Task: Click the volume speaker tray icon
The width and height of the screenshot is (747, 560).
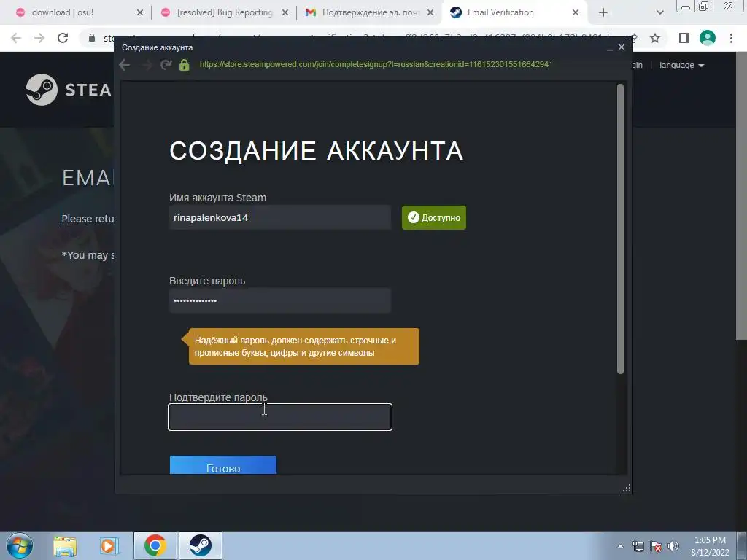Action: click(673, 546)
